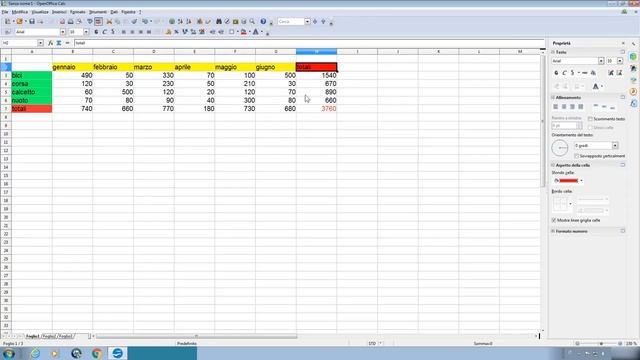Click the Export as PDF icon
Screen dimensions: 640x360
click(62, 22)
